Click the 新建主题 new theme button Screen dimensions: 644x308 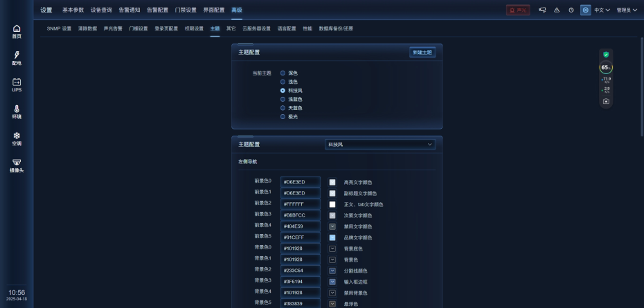(x=422, y=53)
